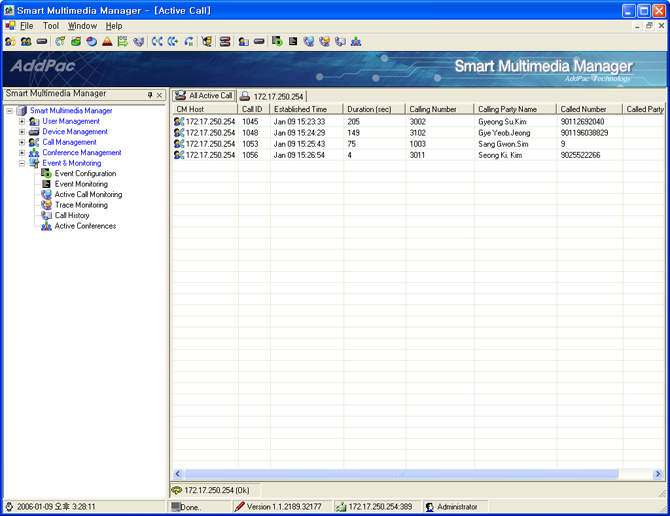Image resolution: width=670 pixels, height=516 pixels.
Task: Expand the Device Management node
Action: (x=22, y=132)
